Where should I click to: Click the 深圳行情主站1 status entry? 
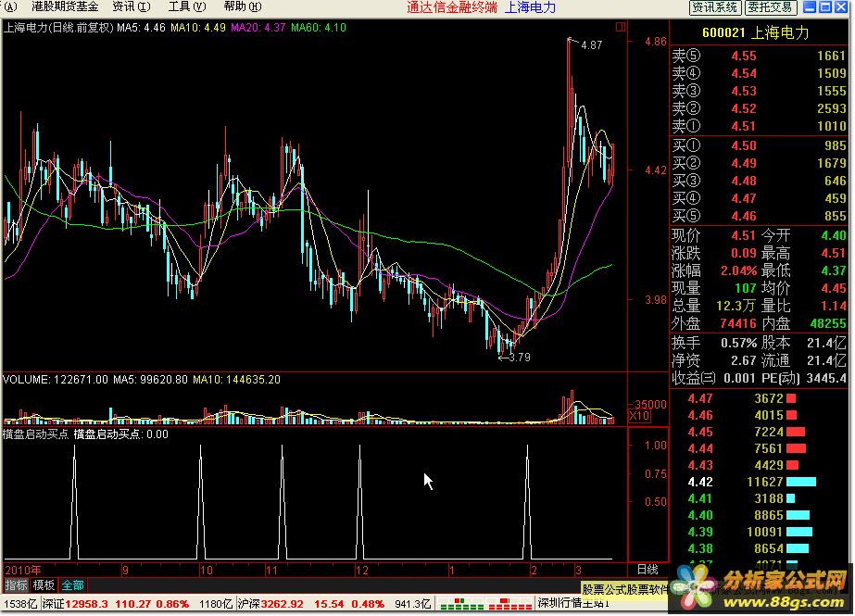point(573,603)
